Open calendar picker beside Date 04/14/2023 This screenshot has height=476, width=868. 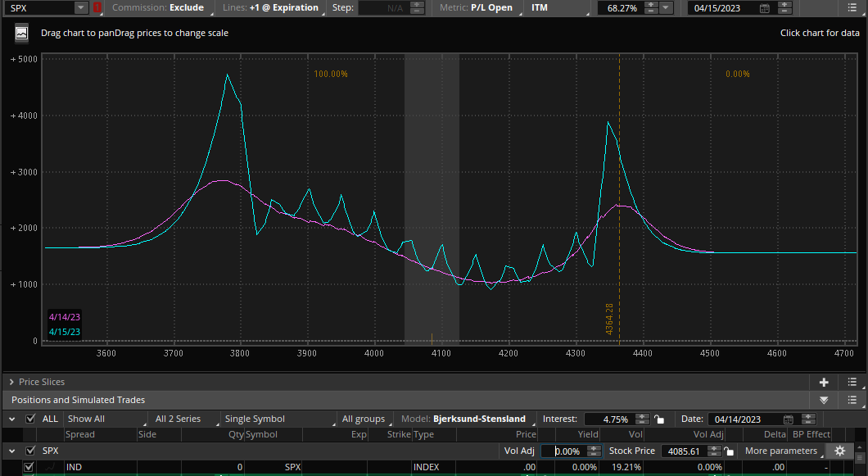789,419
